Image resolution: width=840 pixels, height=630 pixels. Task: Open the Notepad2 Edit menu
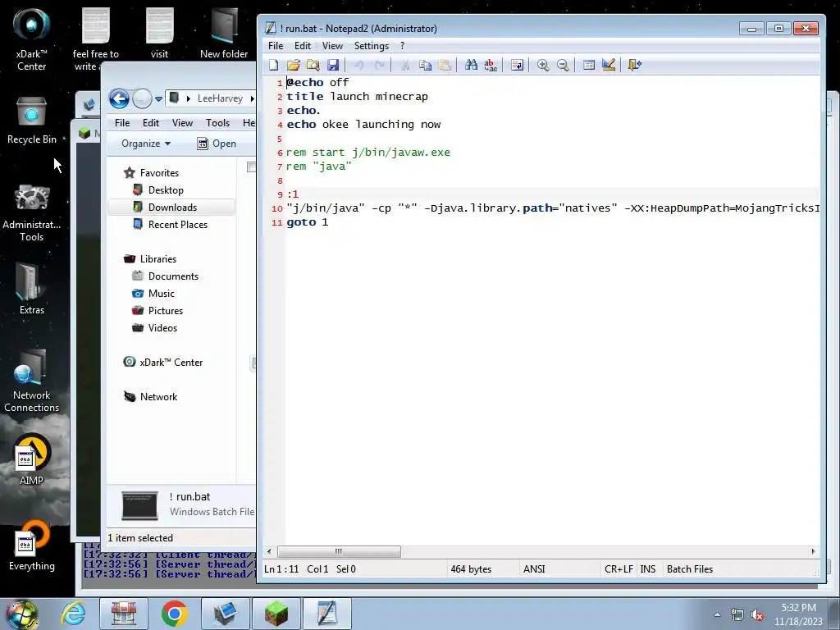point(303,46)
